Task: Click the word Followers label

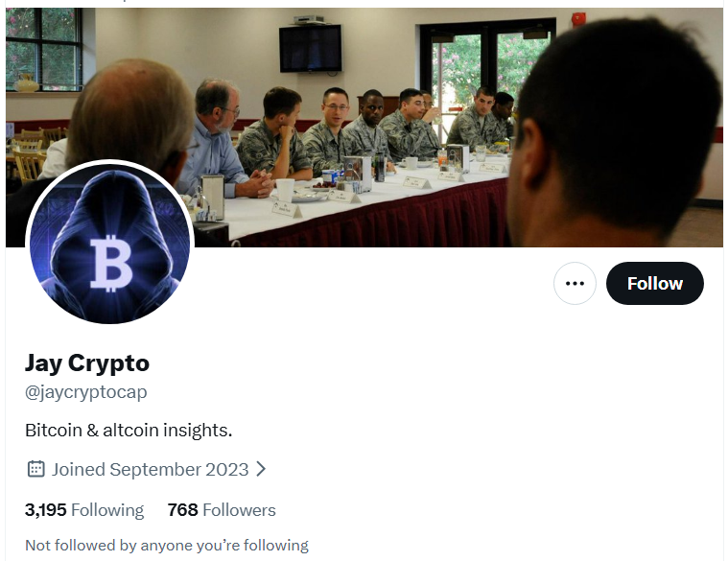Action: click(239, 510)
